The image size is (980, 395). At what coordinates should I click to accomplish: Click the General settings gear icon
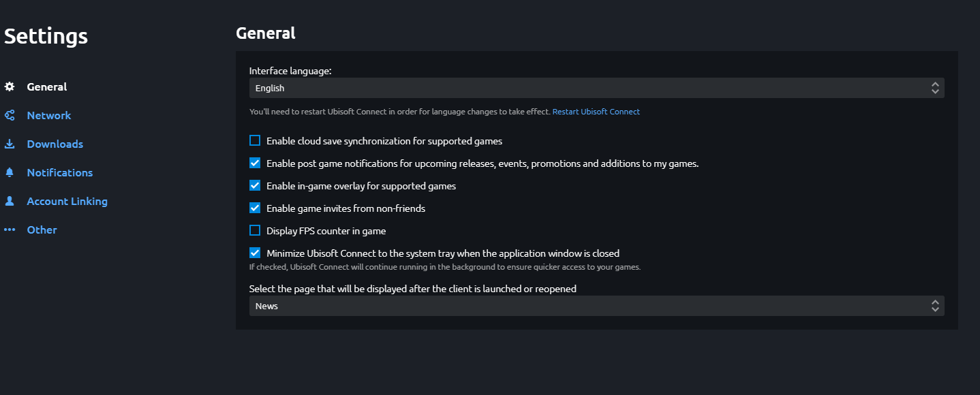point(10,86)
